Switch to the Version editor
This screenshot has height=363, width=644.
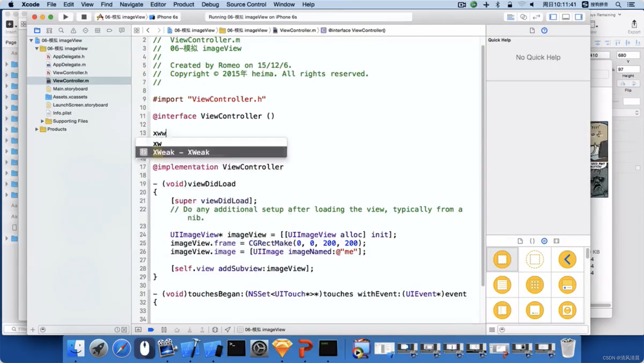click(536, 17)
